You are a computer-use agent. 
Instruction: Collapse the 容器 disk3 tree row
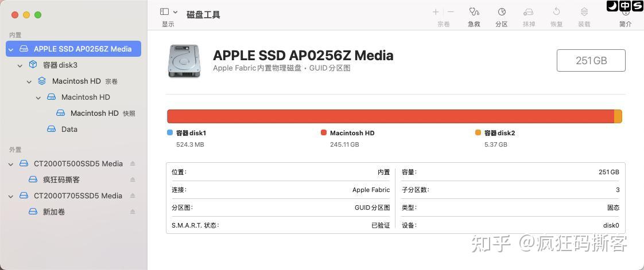tap(20, 65)
